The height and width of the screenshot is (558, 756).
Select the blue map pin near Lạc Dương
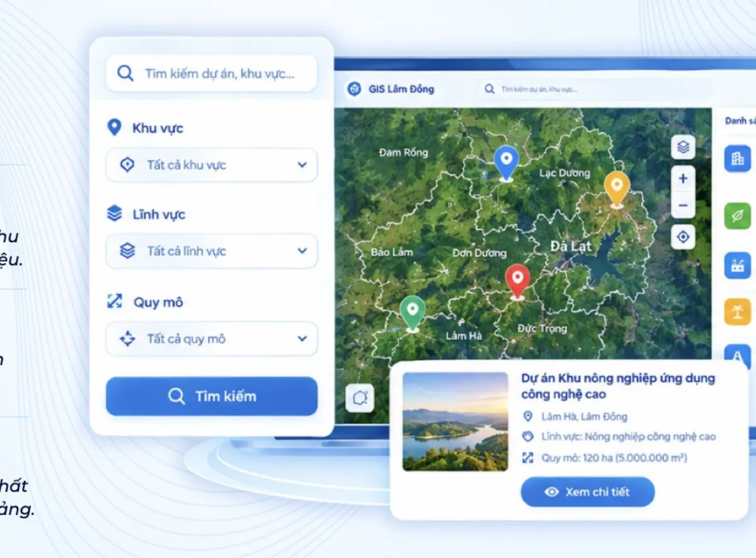(506, 163)
